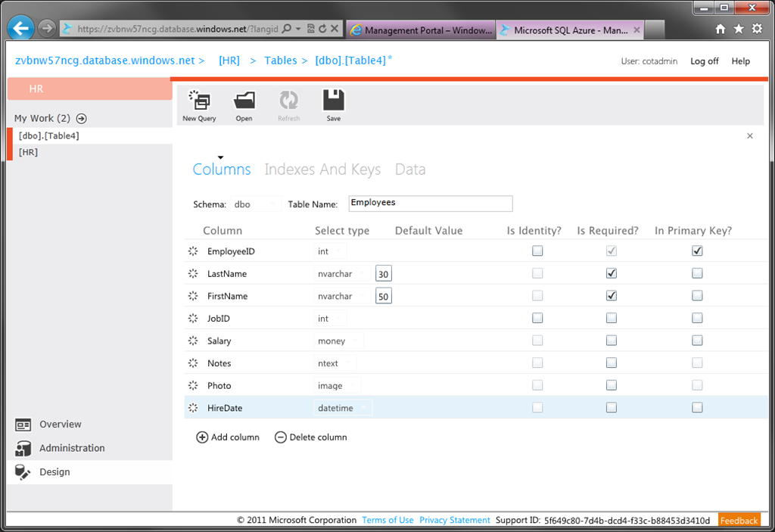Switch to the Data tab

click(x=410, y=170)
